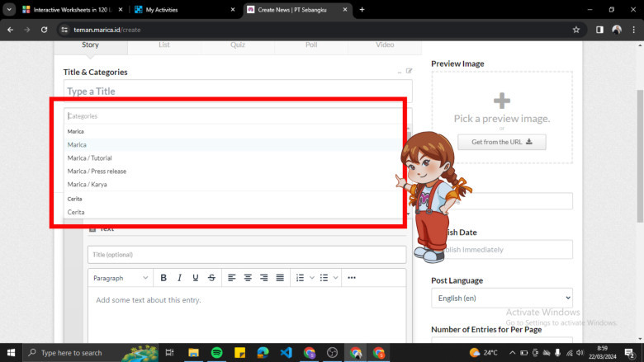This screenshot has width=644, height=362.
Task: Open the Post Language dropdown
Action: coord(501,298)
